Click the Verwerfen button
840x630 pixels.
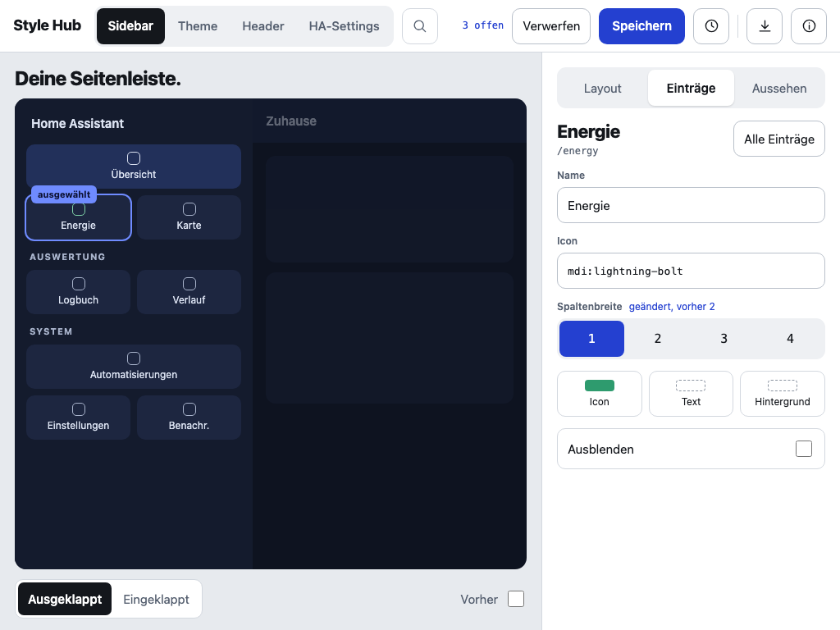(551, 25)
